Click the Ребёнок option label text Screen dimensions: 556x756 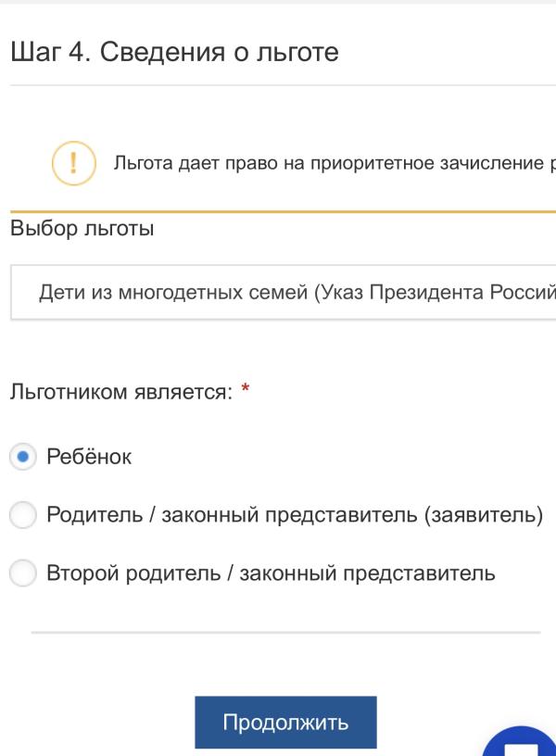tap(89, 457)
